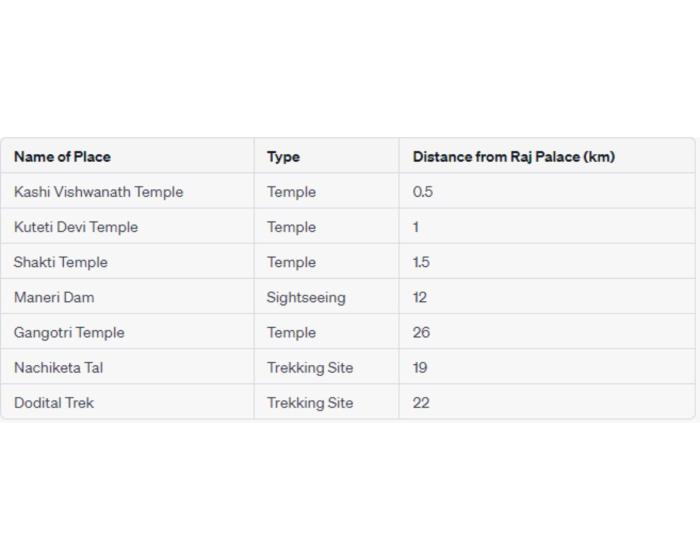Click the "Name of Place" column header
The width and height of the screenshot is (700, 560).
coord(62,157)
